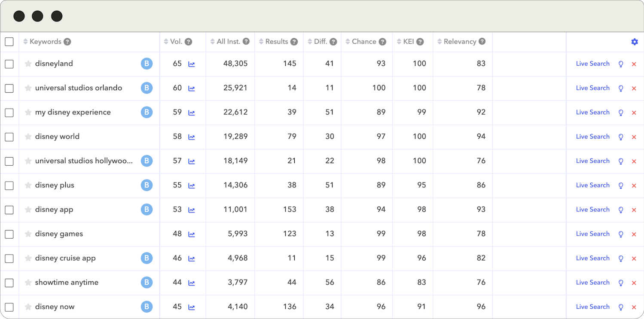644x319 pixels.
Task: Favorite the disneyland keyword star
Action: click(28, 64)
